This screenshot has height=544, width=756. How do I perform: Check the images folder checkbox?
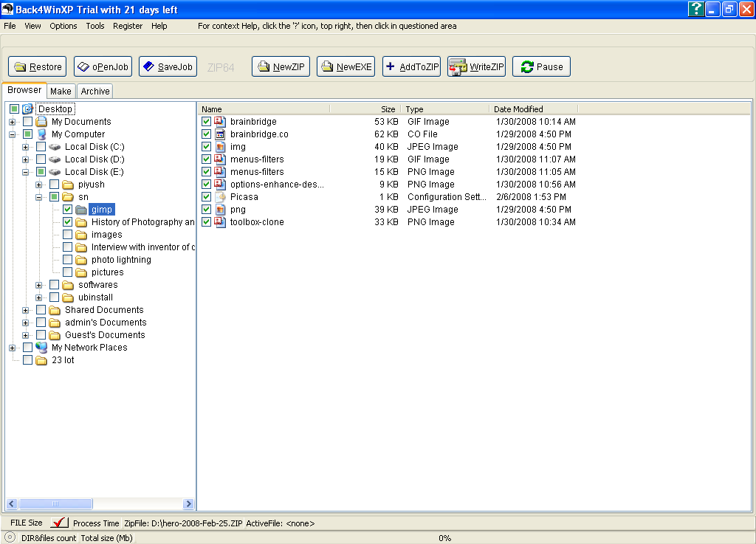click(x=67, y=234)
